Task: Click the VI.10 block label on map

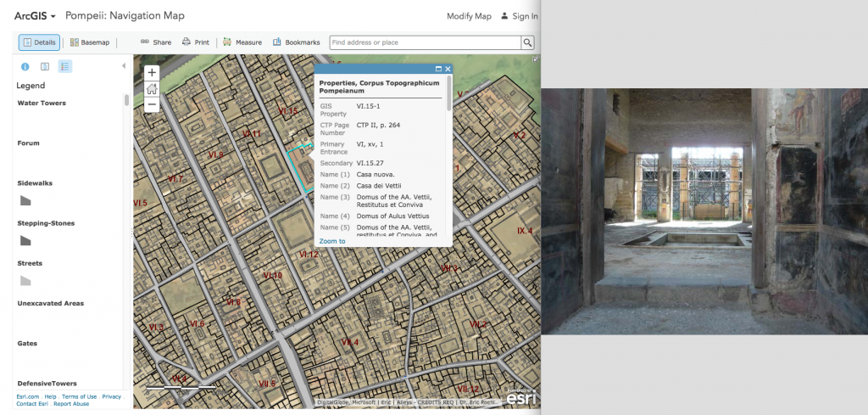Action: 273,275
